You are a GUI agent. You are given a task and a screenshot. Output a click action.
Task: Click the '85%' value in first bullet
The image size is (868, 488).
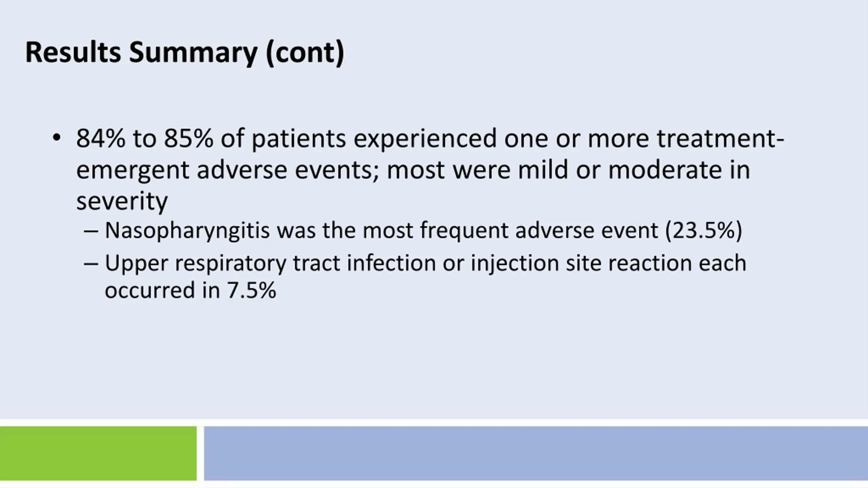tap(189, 139)
